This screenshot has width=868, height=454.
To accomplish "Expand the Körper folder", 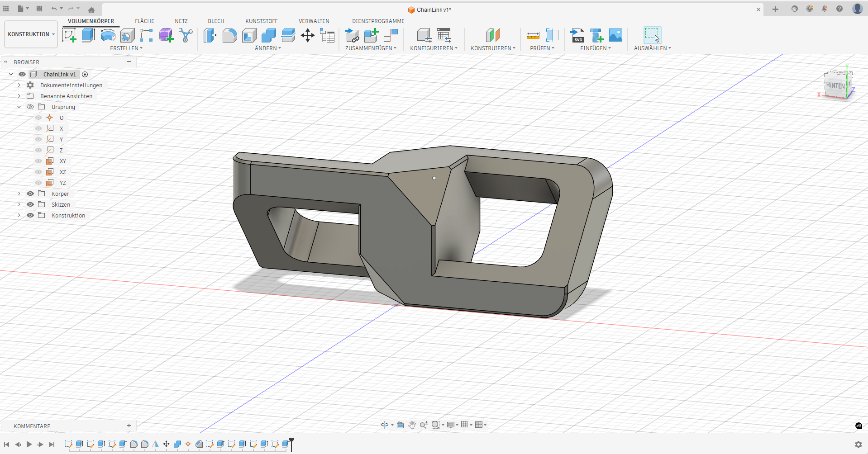I will (x=19, y=194).
